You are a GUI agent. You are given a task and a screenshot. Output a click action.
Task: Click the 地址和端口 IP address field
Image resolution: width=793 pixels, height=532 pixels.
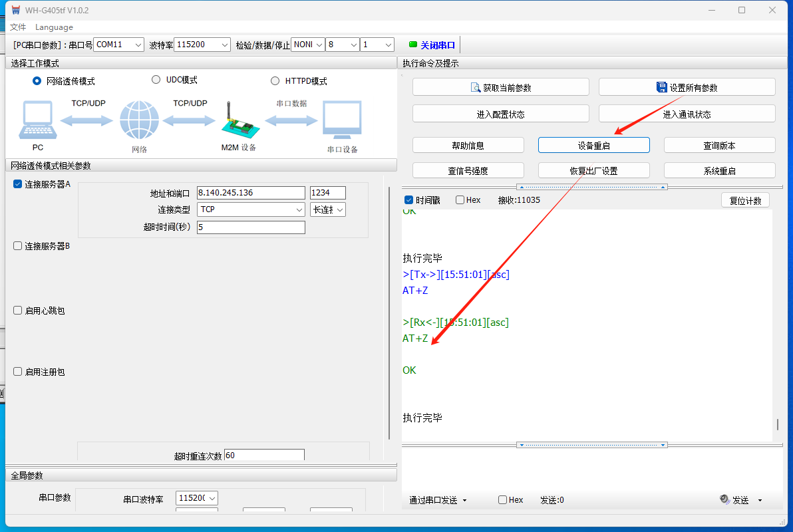tap(250, 193)
